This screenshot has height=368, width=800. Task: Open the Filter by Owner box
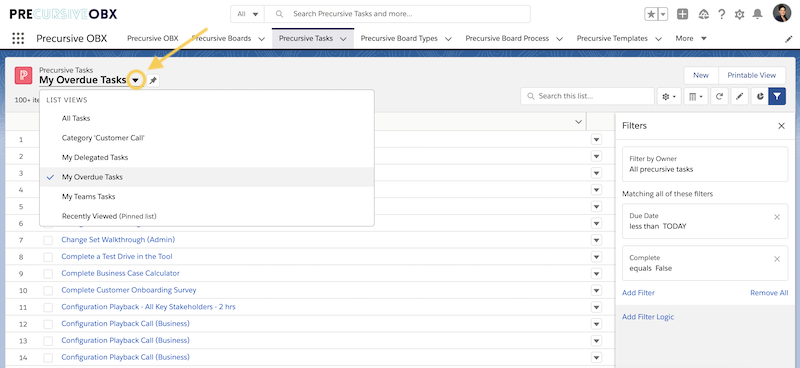click(705, 164)
